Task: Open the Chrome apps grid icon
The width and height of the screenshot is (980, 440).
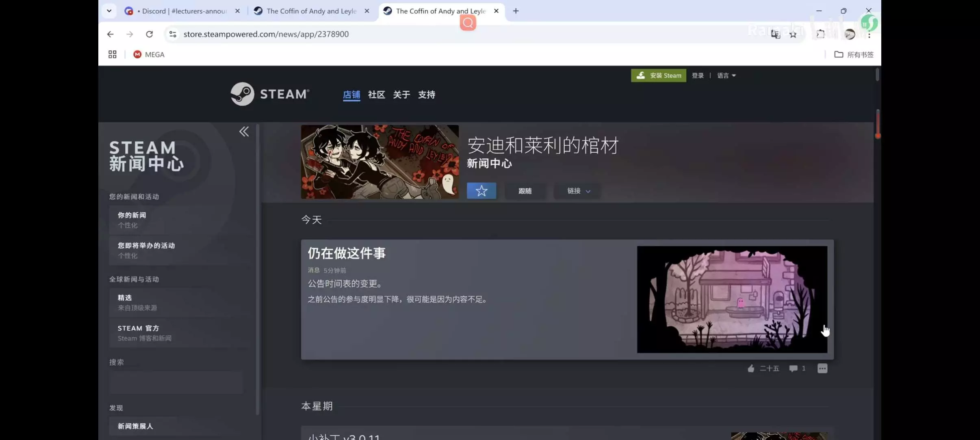Action: (x=113, y=54)
